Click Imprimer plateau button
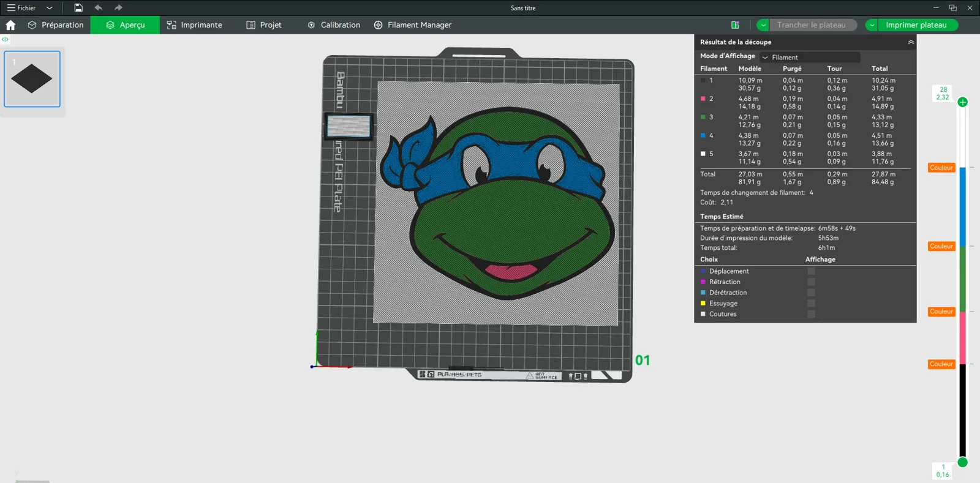The height and width of the screenshot is (483, 980). (x=917, y=25)
